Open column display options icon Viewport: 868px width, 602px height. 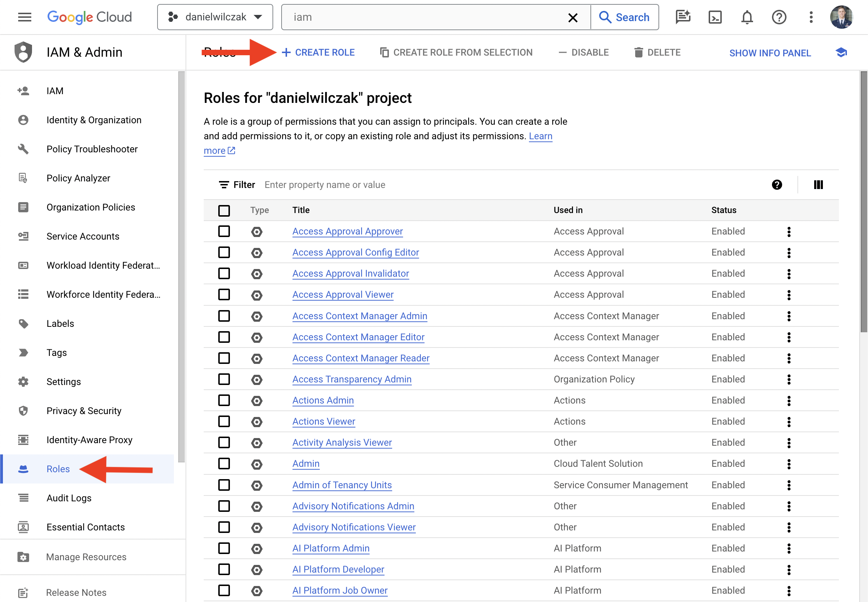pyautogui.click(x=818, y=184)
